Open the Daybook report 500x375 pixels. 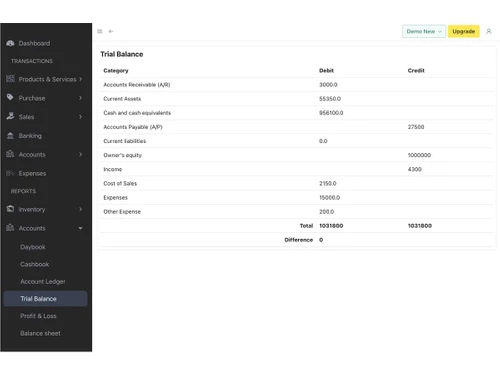click(x=33, y=247)
